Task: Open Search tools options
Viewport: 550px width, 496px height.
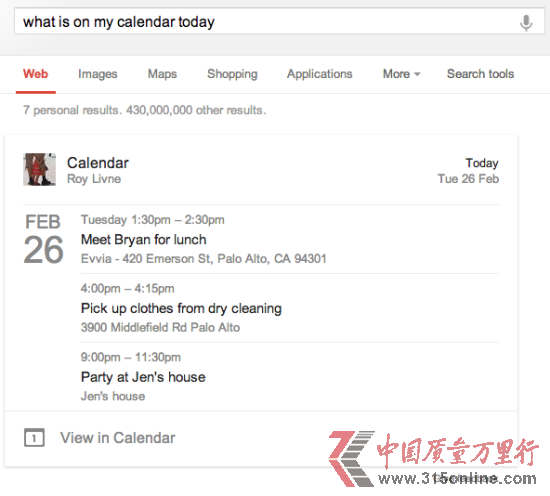Action: pyautogui.click(x=480, y=74)
